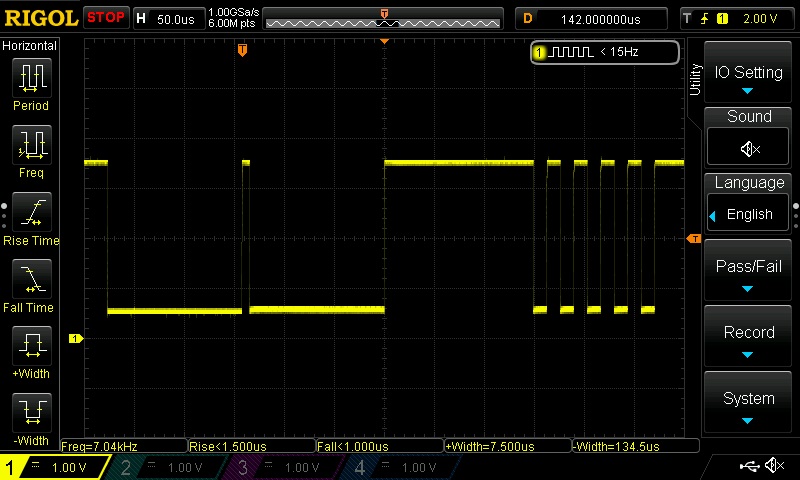
Task: Add the +Width measurement
Action: tap(31, 347)
